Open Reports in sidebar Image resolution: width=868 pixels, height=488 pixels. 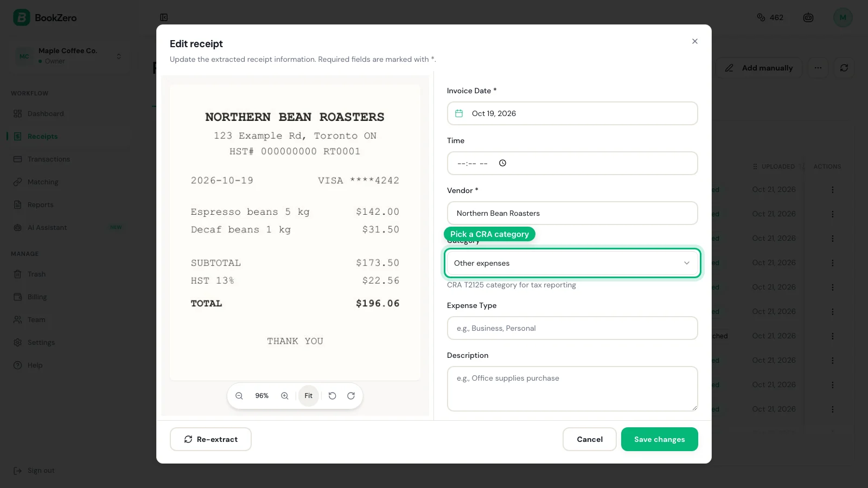pyautogui.click(x=71, y=205)
